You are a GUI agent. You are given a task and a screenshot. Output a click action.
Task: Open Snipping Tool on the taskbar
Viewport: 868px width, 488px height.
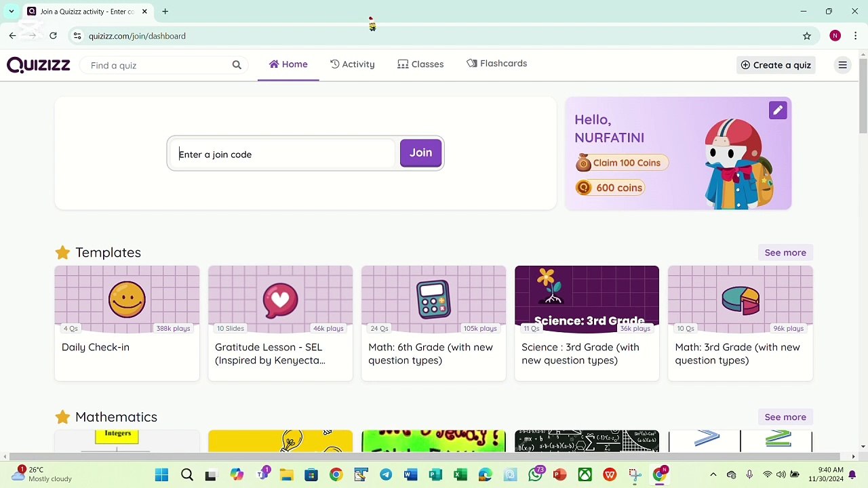(635, 475)
